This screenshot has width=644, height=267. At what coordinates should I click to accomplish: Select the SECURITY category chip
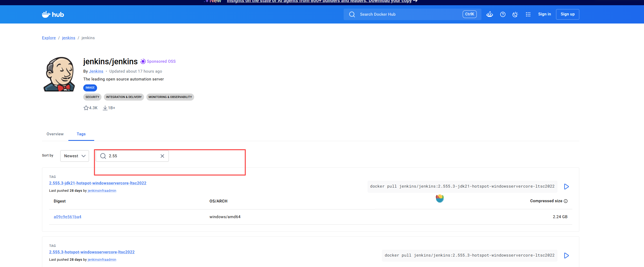pyautogui.click(x=92, y=97)
